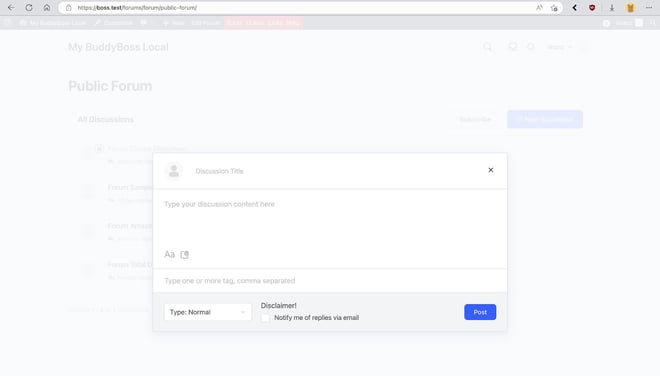View site info lock icon in address bar
Viewport: 660px width, 376px height.
pyautogui.click(x=69, y=8)
